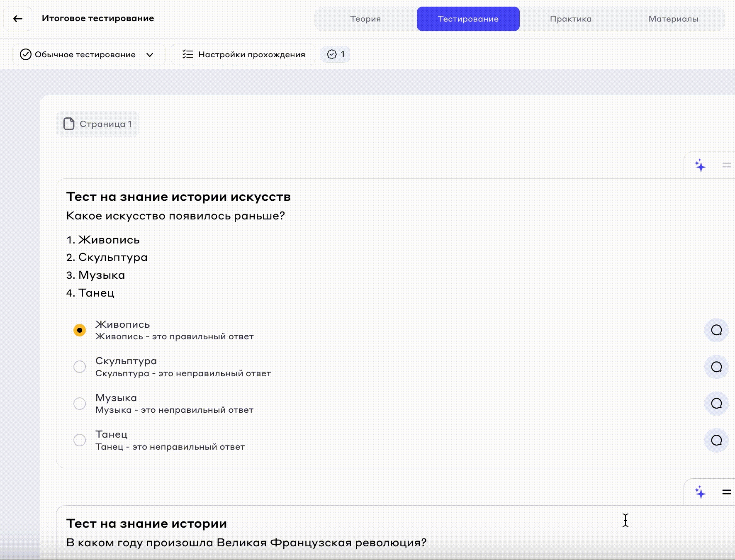Open Настройки прохождения settings

243,54
